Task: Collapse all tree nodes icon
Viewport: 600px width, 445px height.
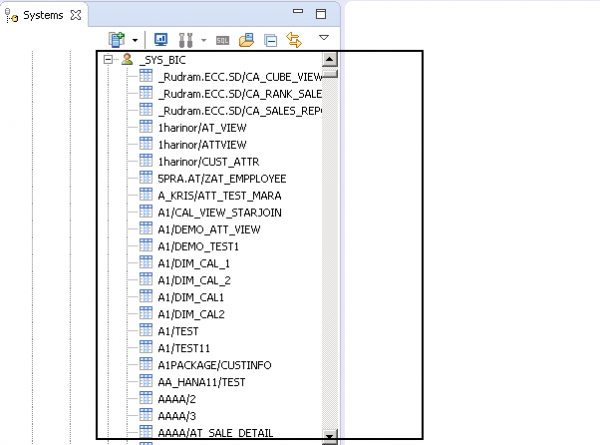Action: (271, 40)
